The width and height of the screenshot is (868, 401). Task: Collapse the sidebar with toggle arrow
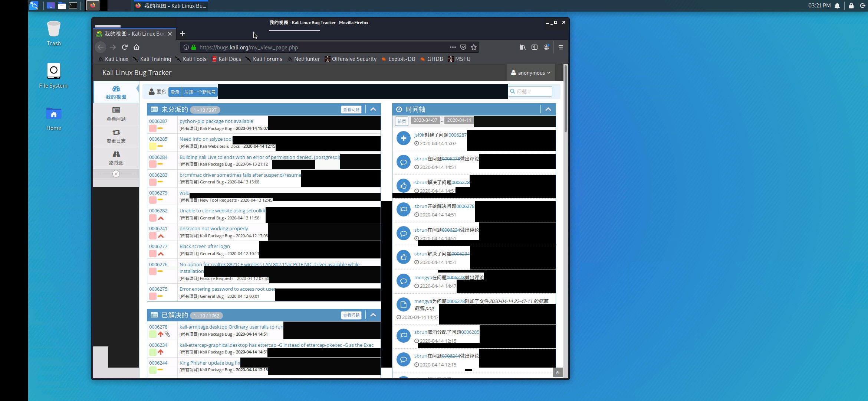(x=116, y=174)
